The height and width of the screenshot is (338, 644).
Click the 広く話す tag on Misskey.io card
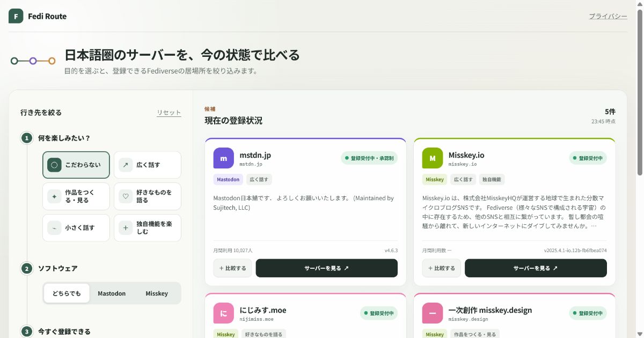(x=463, y=179)
